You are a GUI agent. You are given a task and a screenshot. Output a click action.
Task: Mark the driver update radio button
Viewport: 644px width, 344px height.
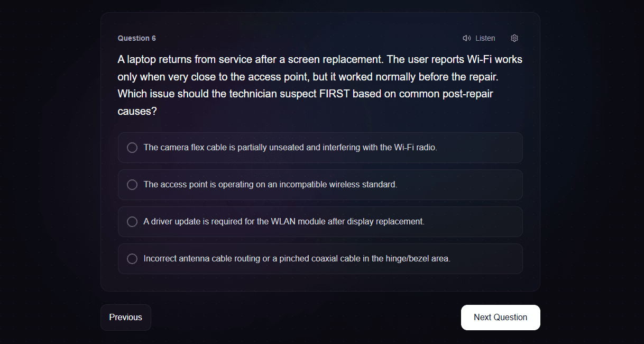coord(132,222)
